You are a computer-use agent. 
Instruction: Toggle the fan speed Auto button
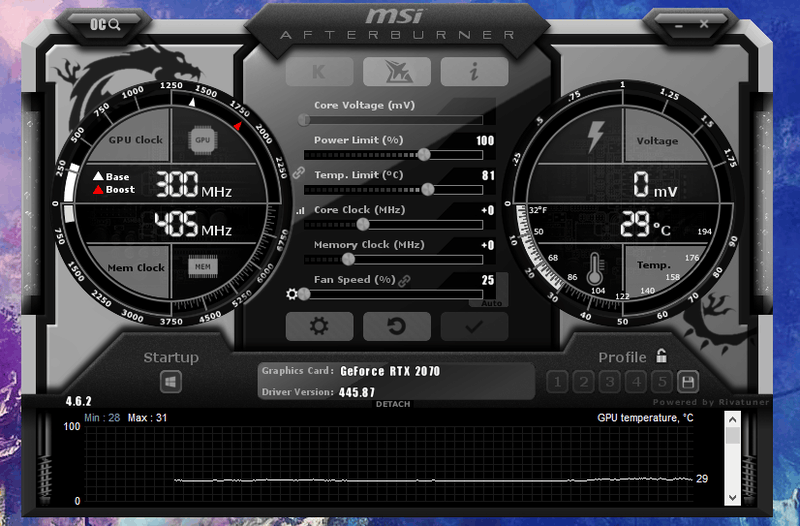[491, 303]
